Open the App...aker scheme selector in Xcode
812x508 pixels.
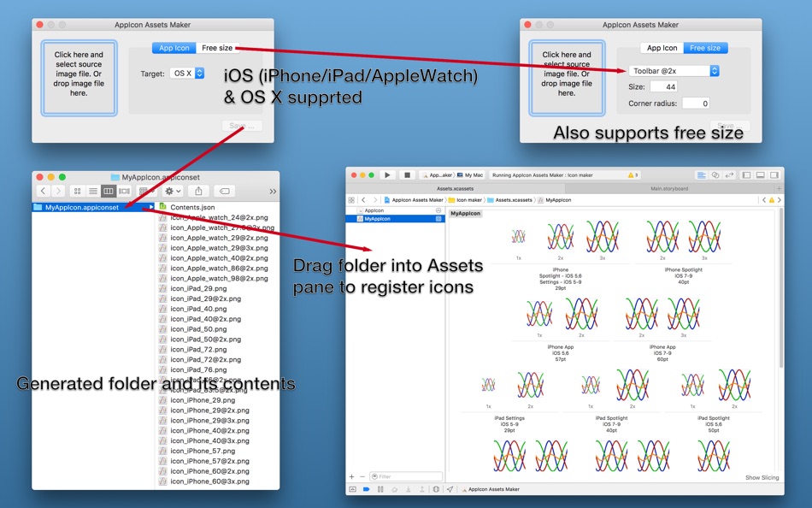[x=437, y=175]
